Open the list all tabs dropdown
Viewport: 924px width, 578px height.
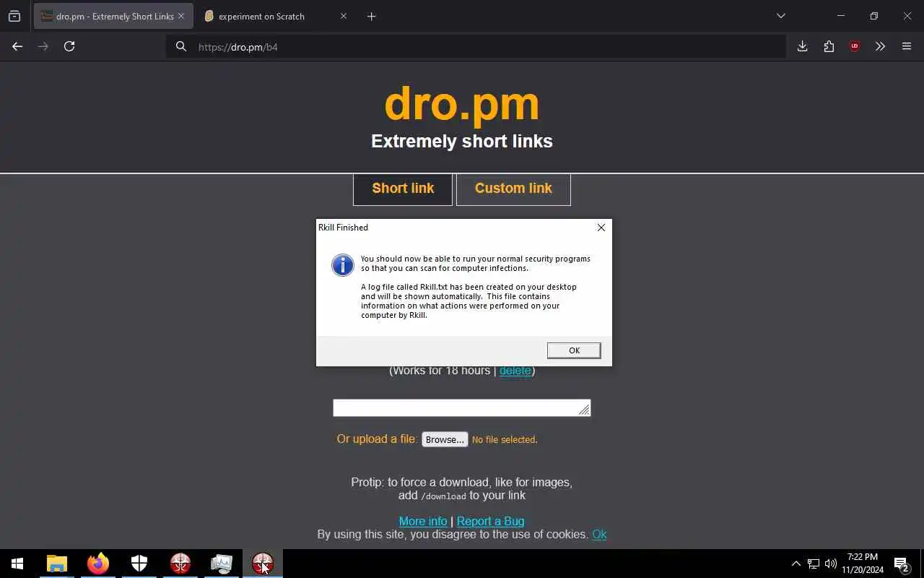coord(780,16)
